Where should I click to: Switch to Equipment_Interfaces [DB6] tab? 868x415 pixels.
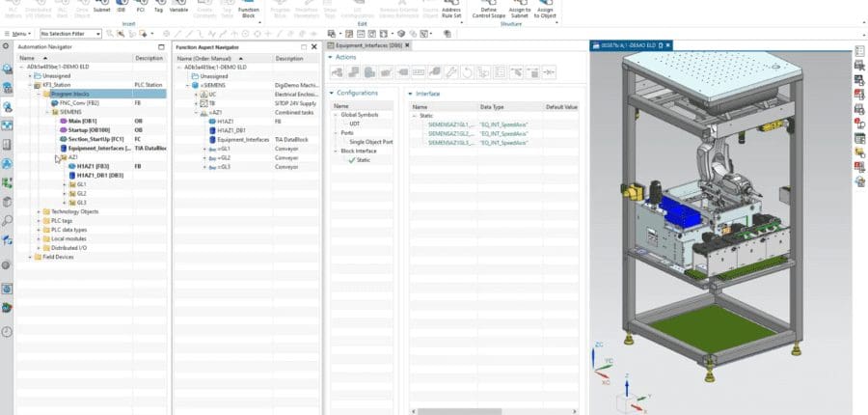point(368,45)
